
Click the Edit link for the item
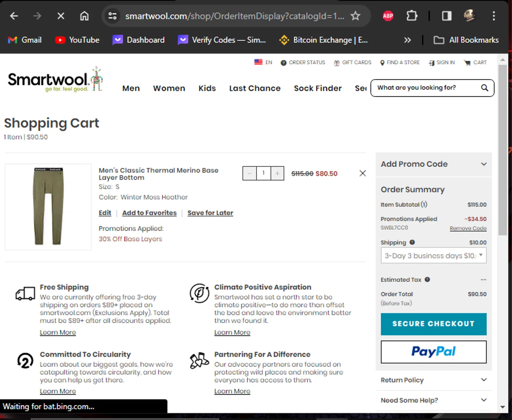point(105,213)
